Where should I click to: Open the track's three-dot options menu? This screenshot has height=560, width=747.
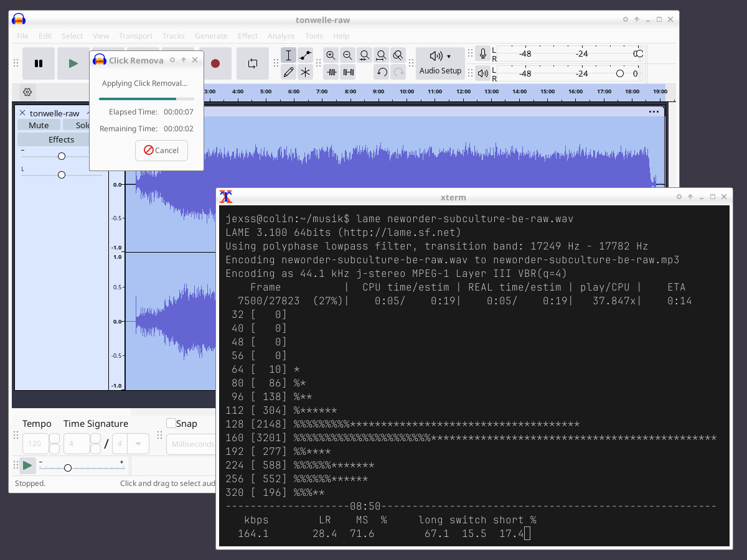[654, 112]
